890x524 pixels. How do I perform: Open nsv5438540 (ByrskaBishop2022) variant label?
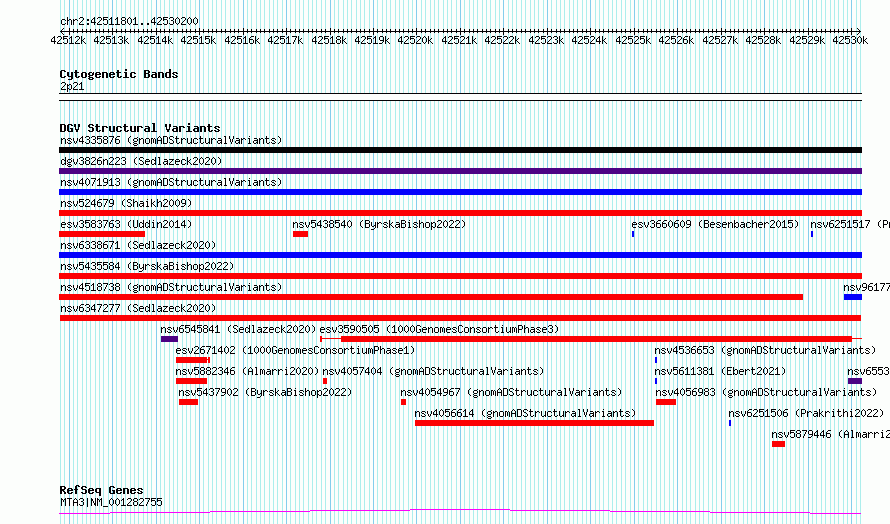[x=379, y=224]
